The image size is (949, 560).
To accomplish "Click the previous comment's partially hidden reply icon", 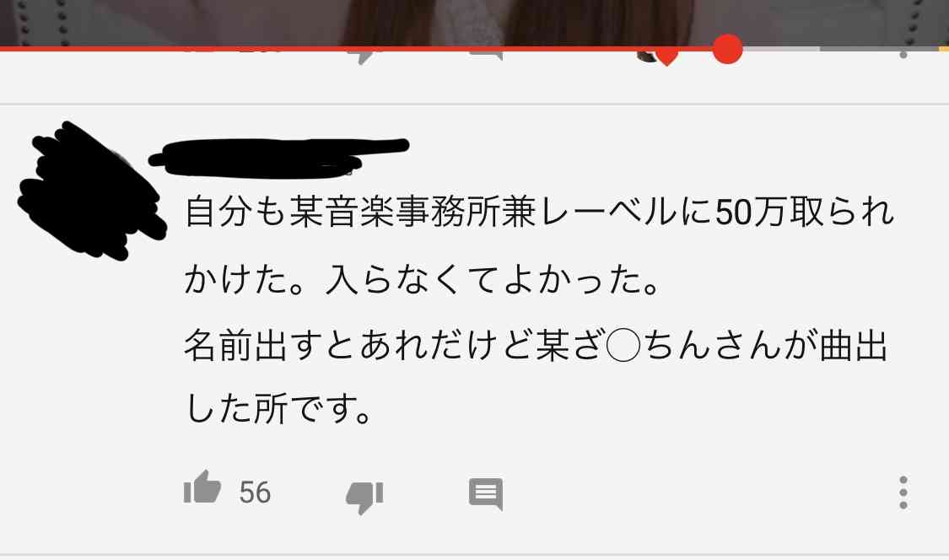I will click(x=486, y=57).
